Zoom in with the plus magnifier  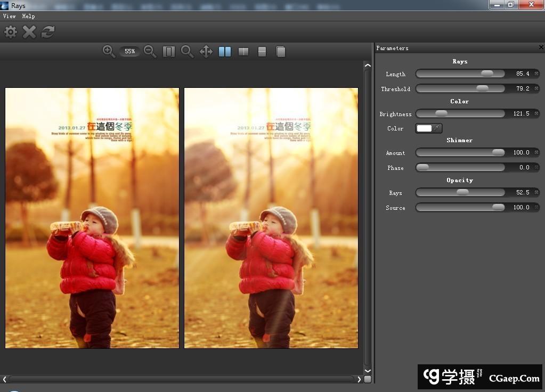point(109,51)
